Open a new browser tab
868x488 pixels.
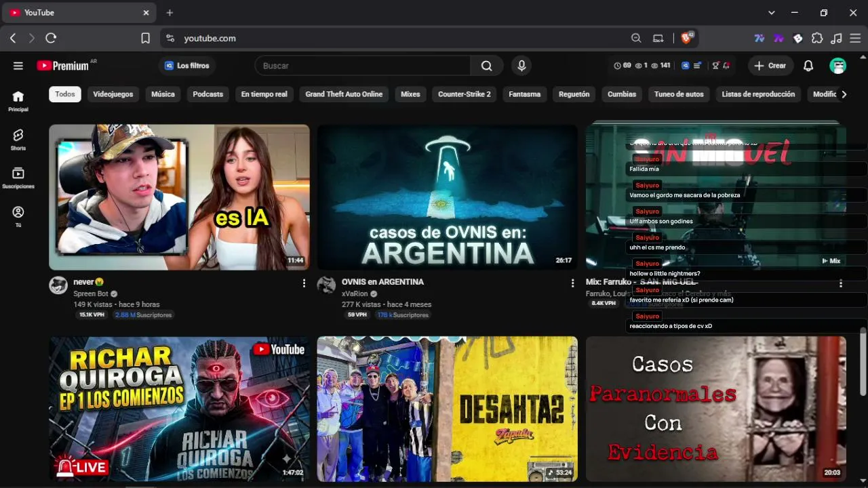tap(170, 13)
